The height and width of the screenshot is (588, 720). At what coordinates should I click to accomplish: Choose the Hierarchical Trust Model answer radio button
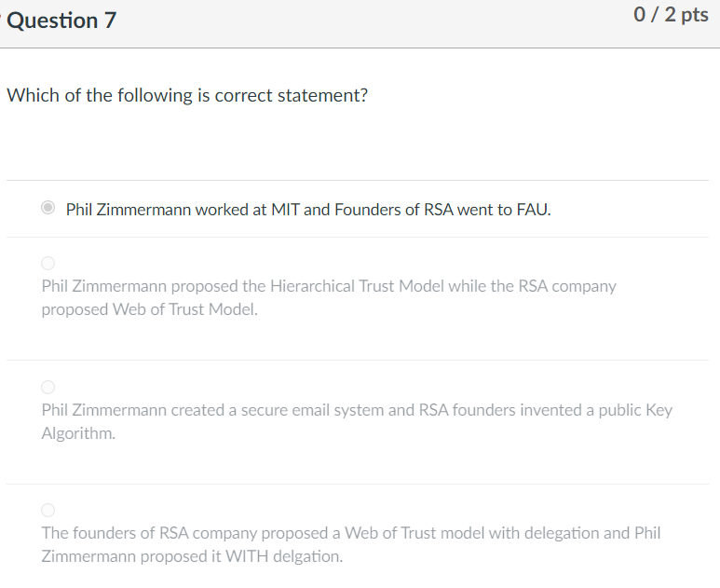(x=48, y=264)
